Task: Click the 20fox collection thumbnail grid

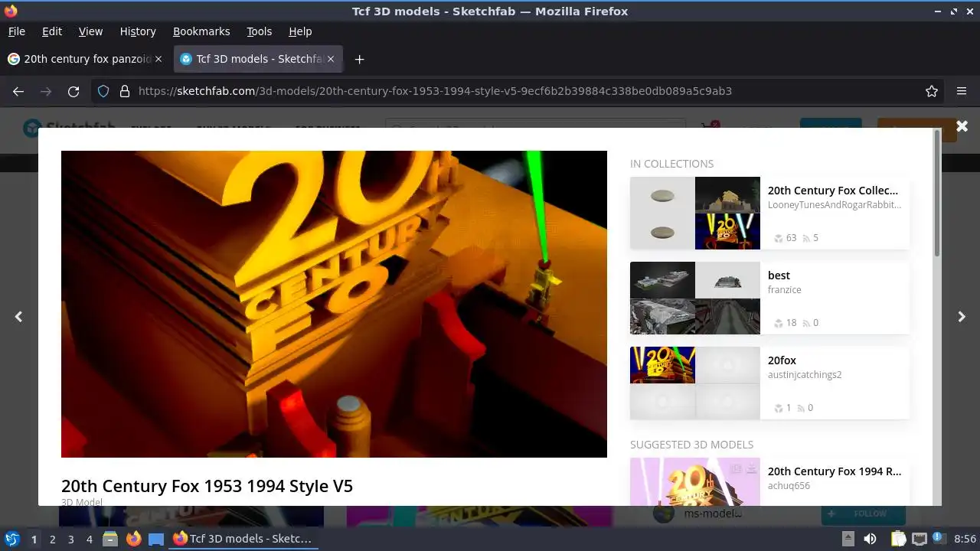Action: click(695, 383)
